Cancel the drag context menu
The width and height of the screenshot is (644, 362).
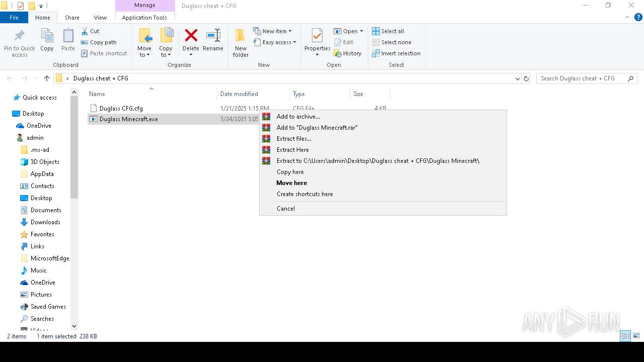(383, 209)
